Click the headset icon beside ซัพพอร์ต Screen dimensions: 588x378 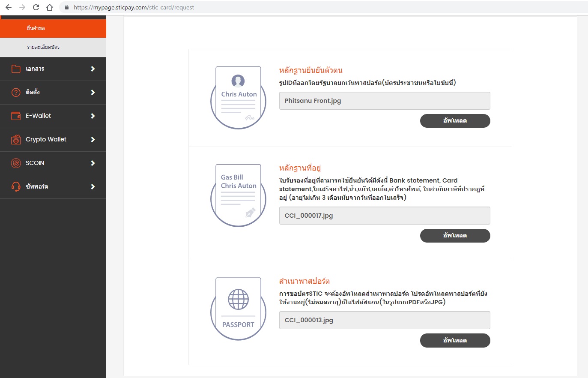[x=16, y=186]
